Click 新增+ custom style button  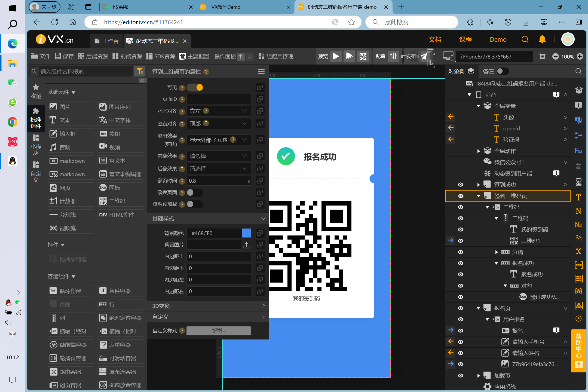point(218,331)
